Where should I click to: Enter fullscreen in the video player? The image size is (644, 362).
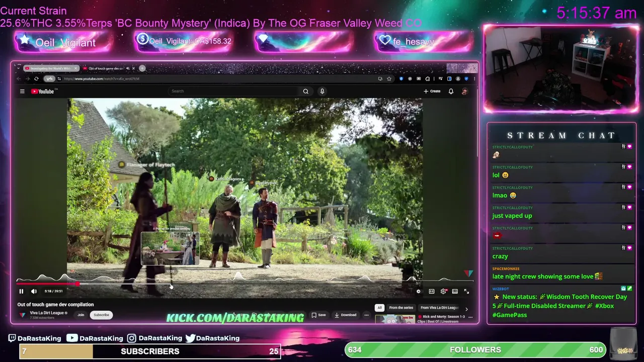click(466, 292)
